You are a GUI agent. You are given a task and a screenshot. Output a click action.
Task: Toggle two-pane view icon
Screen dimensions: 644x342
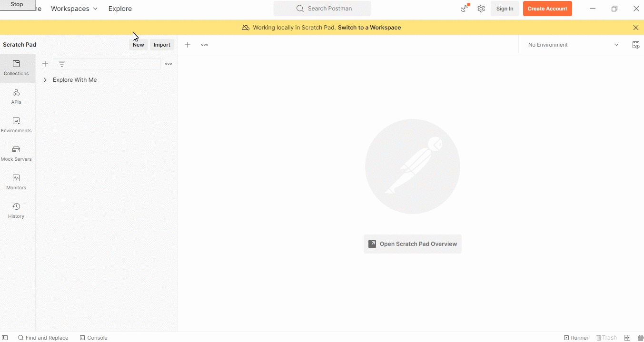click(x=627, y=338)
